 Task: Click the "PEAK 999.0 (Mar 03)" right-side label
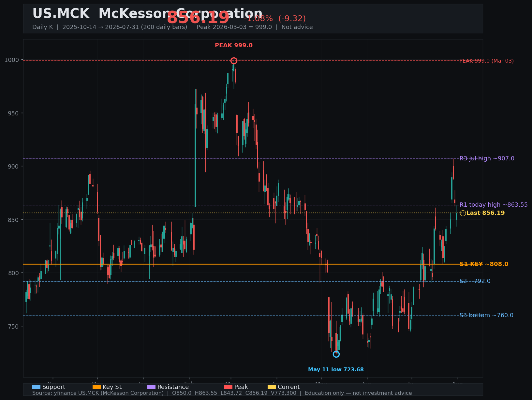(486, 61)
